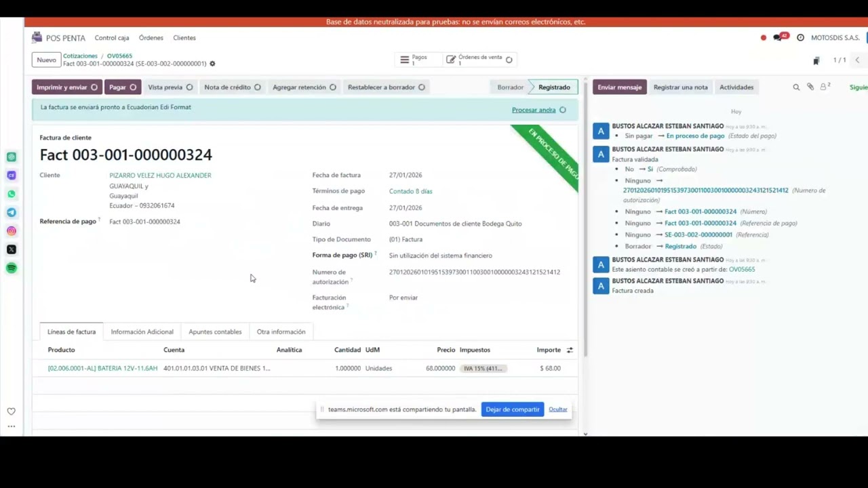Viewport: 868px width, 488px height.
Task: Open Control caja menu
Action: pos(112,38)
